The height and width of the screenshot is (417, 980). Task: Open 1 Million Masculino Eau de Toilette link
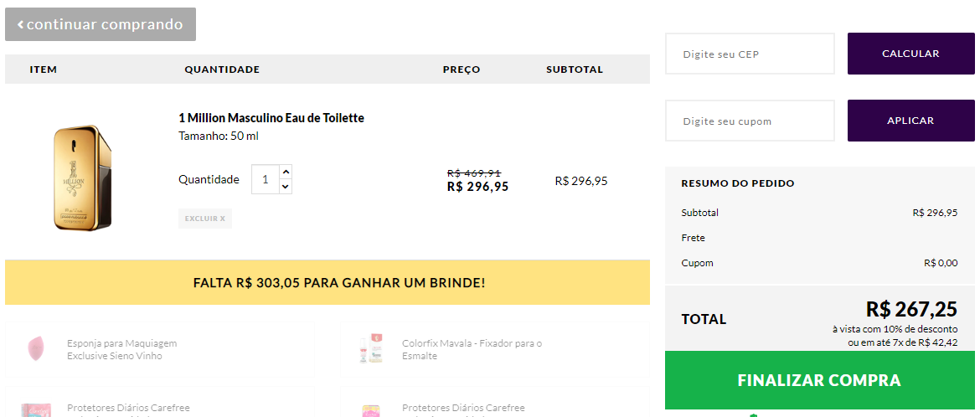[271, 118]
